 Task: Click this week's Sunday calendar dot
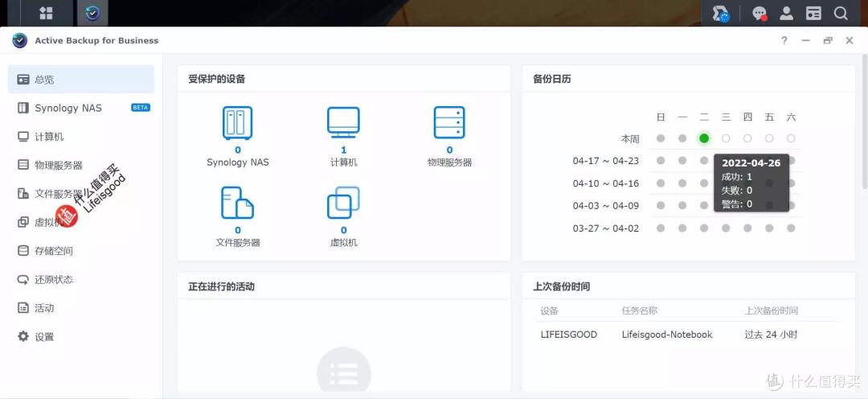(661, 138)
